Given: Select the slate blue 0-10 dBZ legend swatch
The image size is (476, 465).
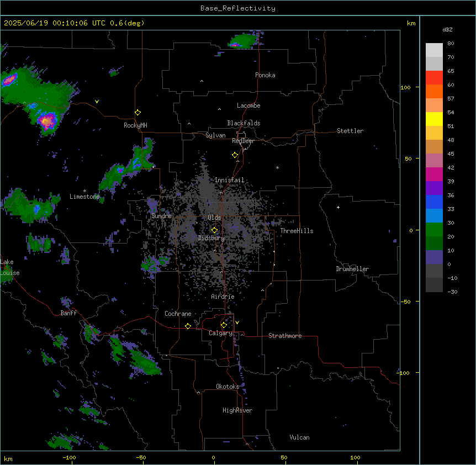Looking at the screenshot, I should (x=434, y=257).
